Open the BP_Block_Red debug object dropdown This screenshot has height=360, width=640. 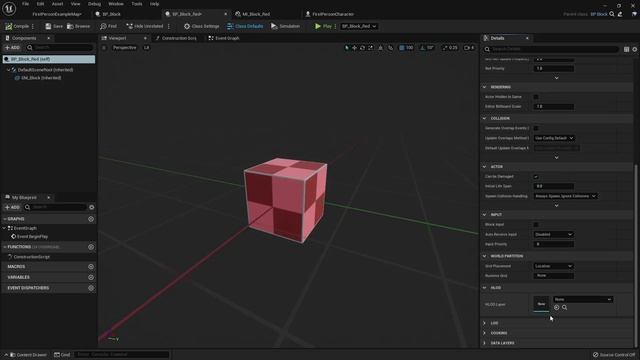359,26
